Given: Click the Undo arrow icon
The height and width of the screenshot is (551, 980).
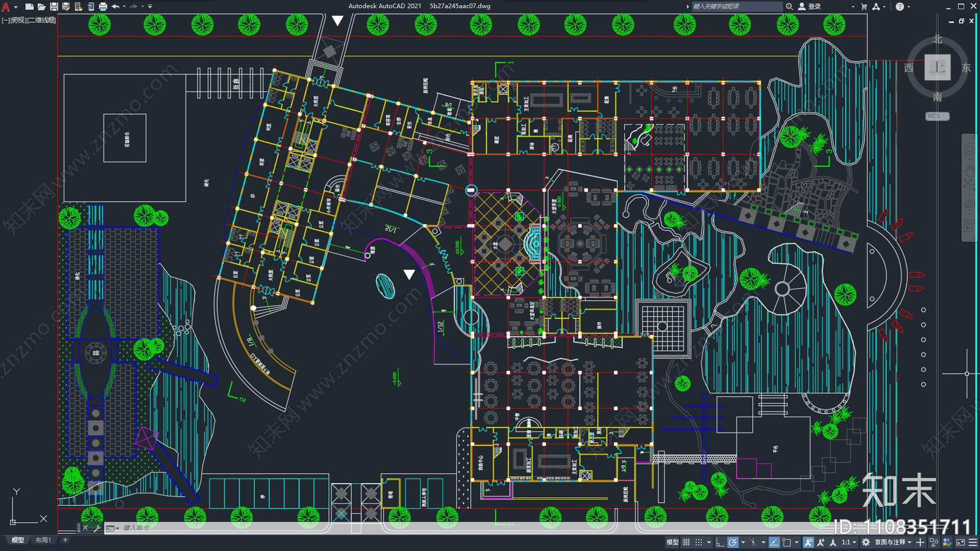Looking at the screenshot, I should 115,7.
